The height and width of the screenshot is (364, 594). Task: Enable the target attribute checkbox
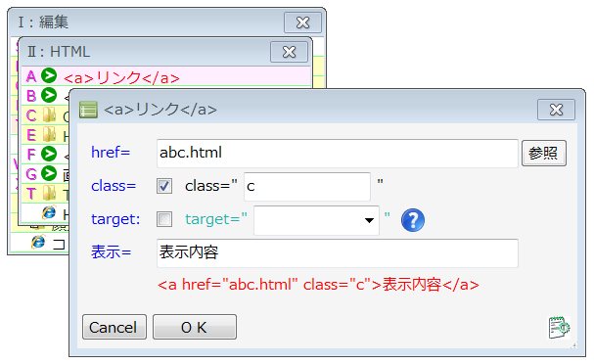click(164, 219)
